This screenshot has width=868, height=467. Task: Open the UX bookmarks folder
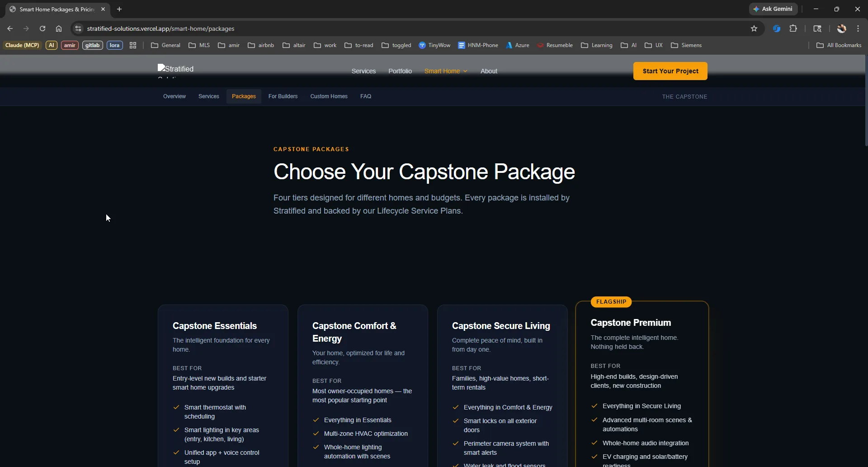[x=654, y=45]
